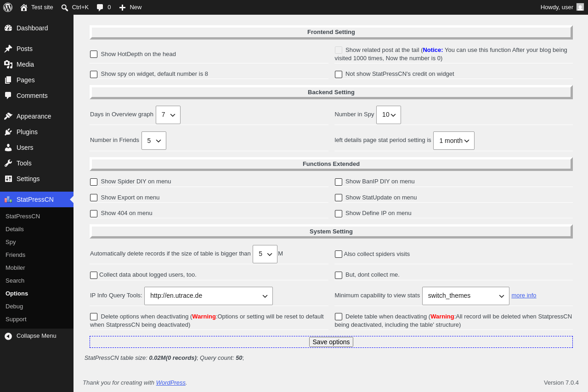Click the Plugins plug icon
This screenshot has width=588, height=392.
click(8, 132)
